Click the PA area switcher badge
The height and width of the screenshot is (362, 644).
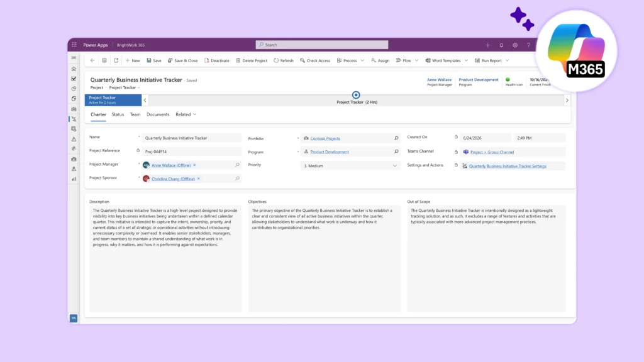(x=74, y=318)
